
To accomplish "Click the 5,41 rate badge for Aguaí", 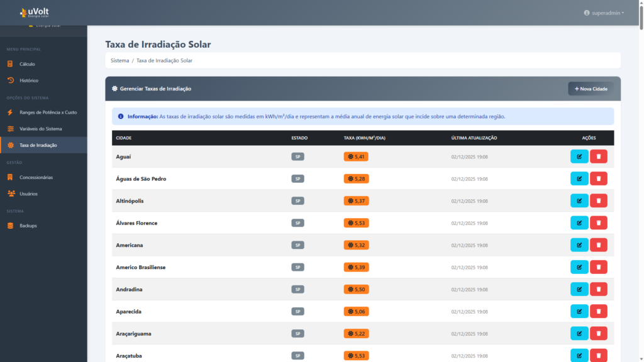I will coord(356,156).
